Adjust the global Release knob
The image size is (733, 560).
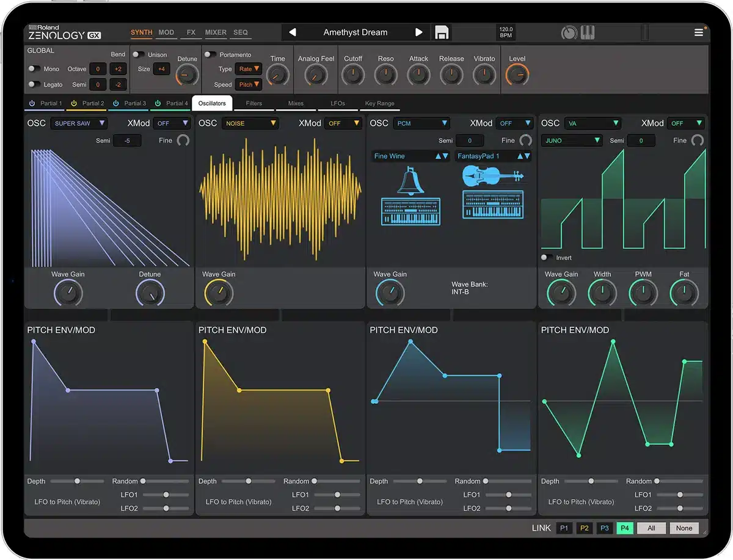[x=452, y=75]
